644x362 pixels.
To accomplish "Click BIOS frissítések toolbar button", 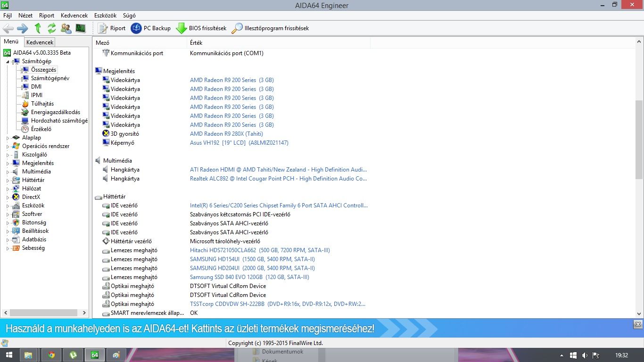I will (201, 28).
